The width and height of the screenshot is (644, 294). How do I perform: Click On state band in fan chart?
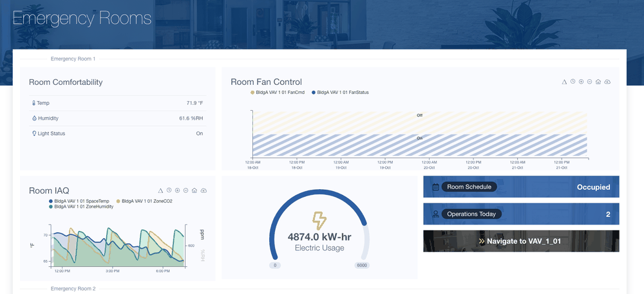point(419,145)
